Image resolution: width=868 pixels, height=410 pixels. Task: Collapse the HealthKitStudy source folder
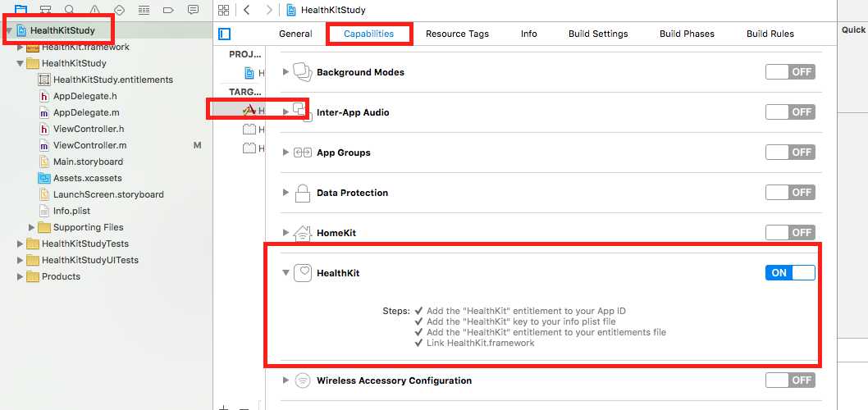click(21, 64)
